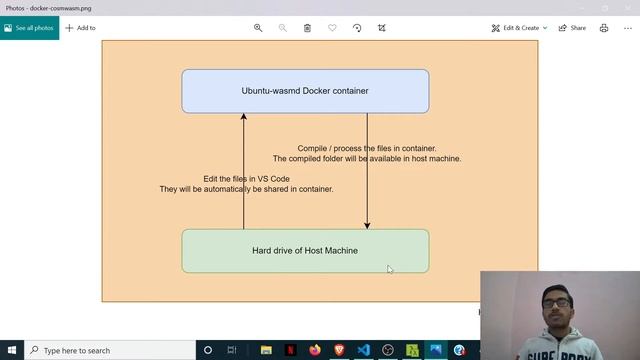This screenshot has width=640, height=360.
Task: Delete the photo with trash icon
Action: [x=307, y=28]
